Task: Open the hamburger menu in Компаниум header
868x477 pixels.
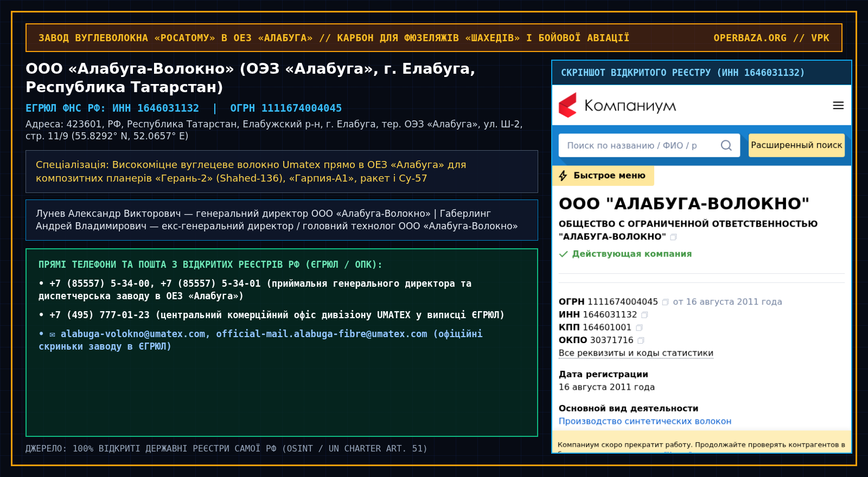Action: (838, 106)
